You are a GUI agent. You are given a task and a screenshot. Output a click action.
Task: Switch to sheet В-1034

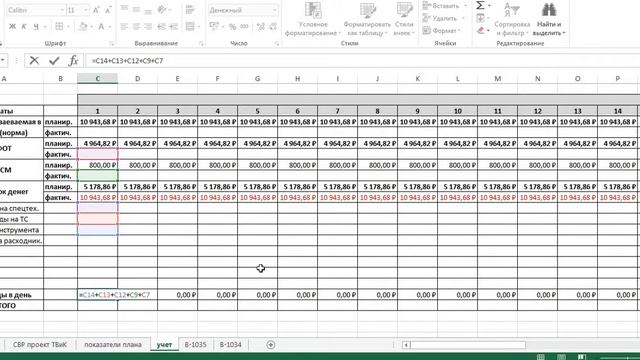click(x=231, y=344)
